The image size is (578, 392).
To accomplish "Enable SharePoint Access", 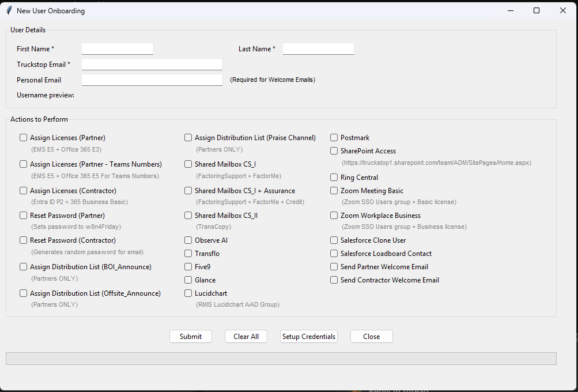I will (334, 150).
